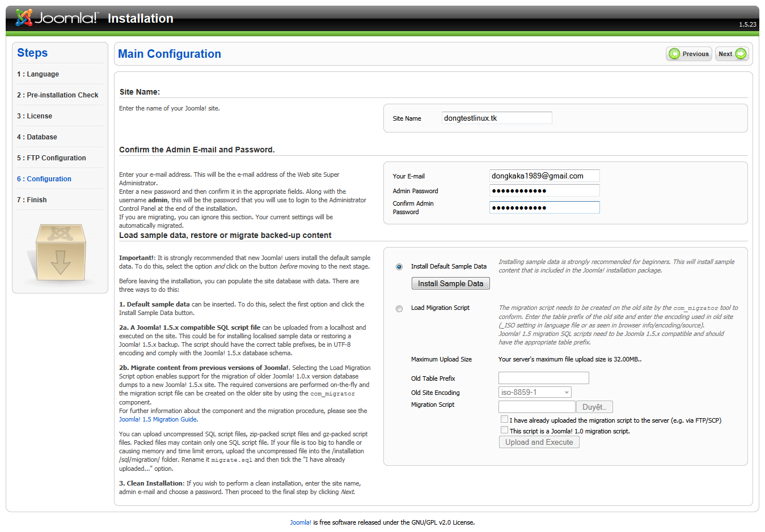
Task: Select Load Migration Script radio
Action: [399, 309]
